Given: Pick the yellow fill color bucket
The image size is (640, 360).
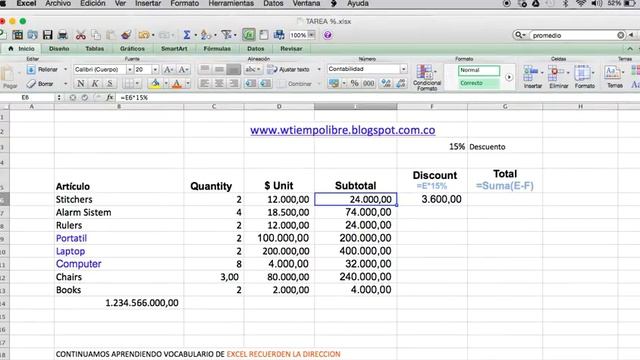Looking at the screenshot, I should (x=155, y=84).
